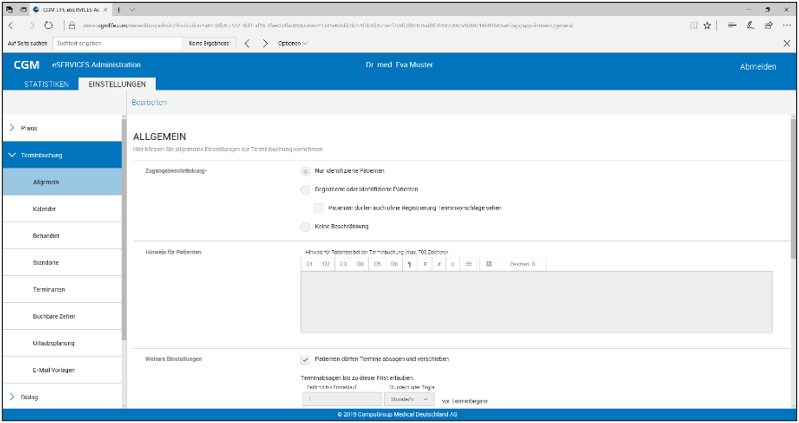The height and width of the screenshot is (423, 799).
Task: Toggle underline formatting in hint editor
Action: tap(452, 264)
